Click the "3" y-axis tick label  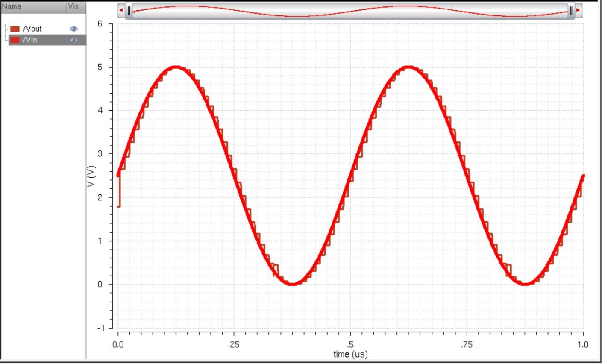coord(100,154)
